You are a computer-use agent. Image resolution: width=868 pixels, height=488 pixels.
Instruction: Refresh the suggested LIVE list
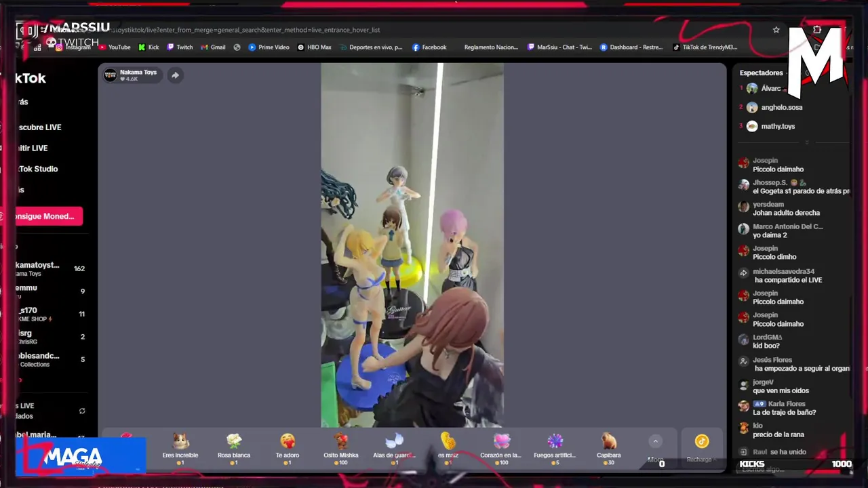[x=82, y=411]
